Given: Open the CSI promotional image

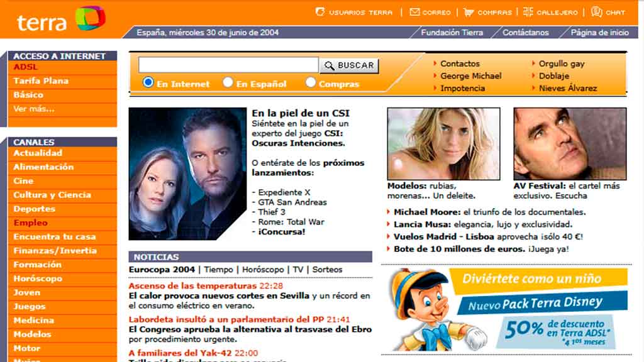Looking at the screenshot, I should [x=187, y=174].
